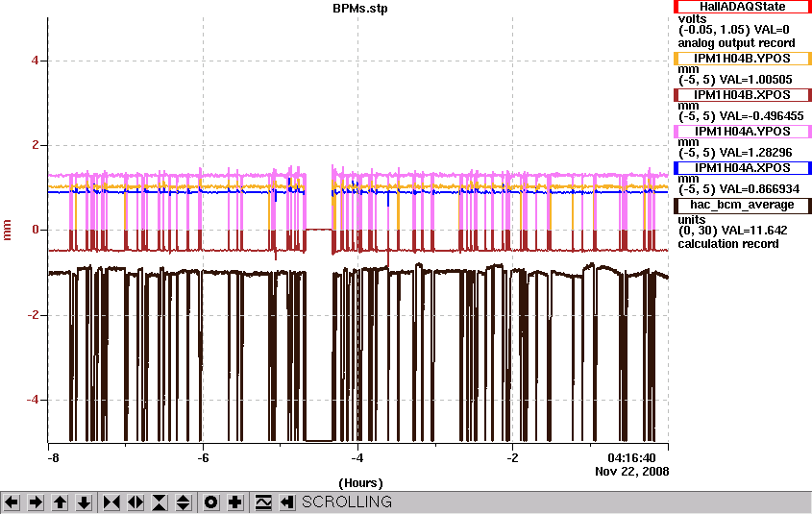Click the horizontal zoom-out diamond icon
This screenshot has width=812, height=514.
135,502
